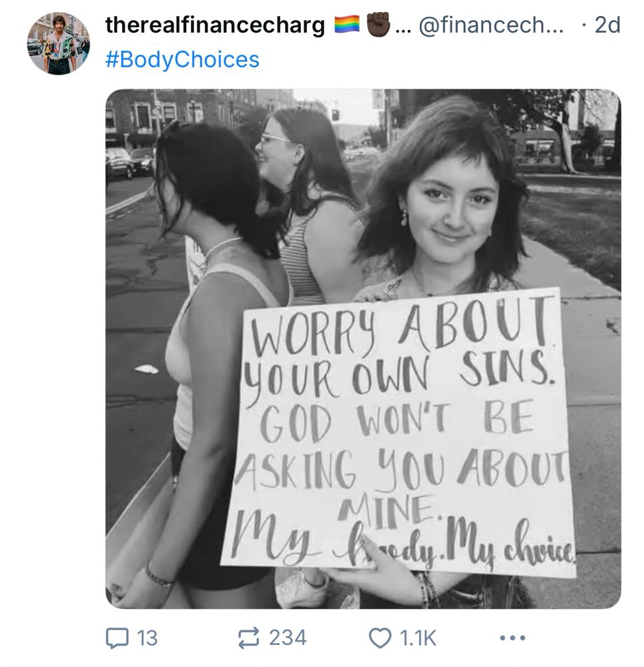Open the poster's profile avatar
This screenshot has width=644, height=667.
[58, 43]
